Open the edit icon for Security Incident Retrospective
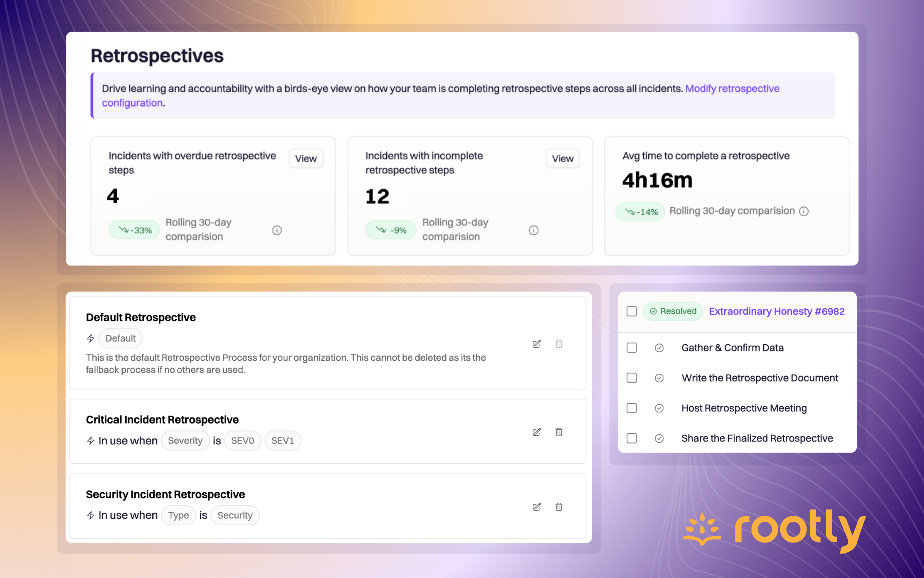Image resolution: width=924 pixels, height=578 pixels. [537, 507]
